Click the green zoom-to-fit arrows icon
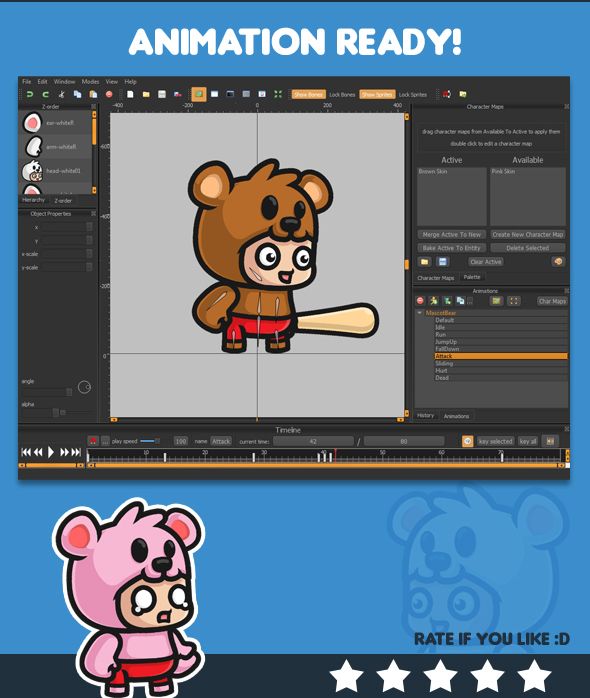 pyautogui.click(x=278, y=94)
